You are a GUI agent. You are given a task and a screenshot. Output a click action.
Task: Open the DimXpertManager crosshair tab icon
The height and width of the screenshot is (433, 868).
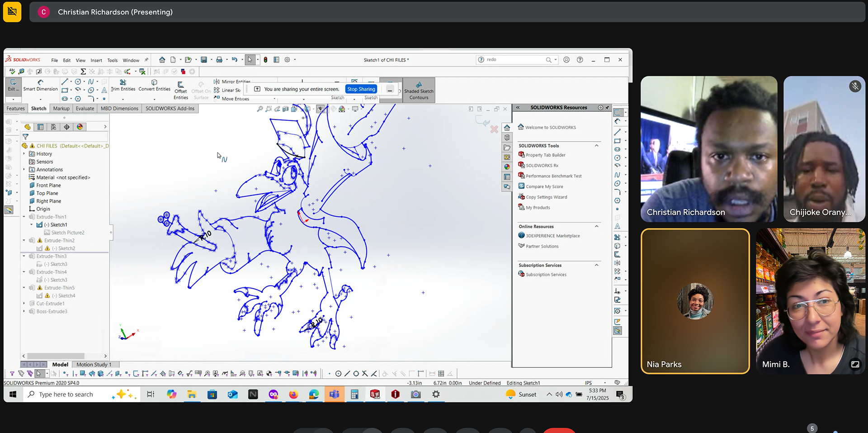[x=67, y=127]
